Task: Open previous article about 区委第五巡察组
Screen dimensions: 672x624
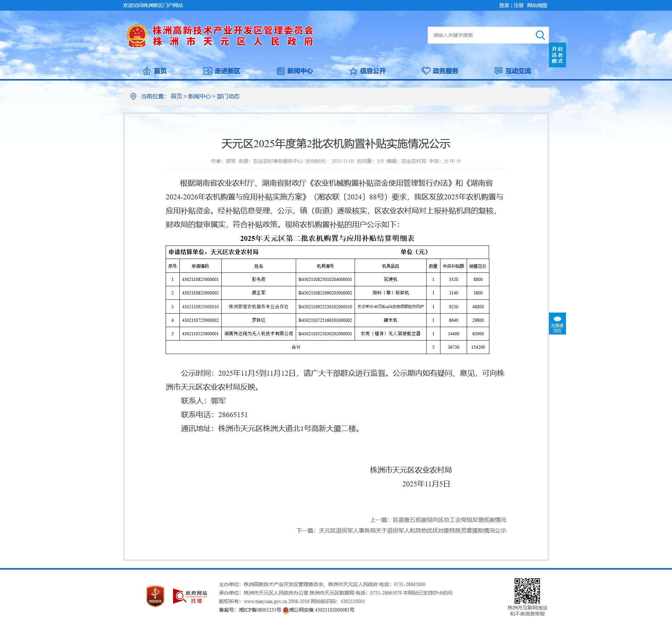Action: coord(449,520)
